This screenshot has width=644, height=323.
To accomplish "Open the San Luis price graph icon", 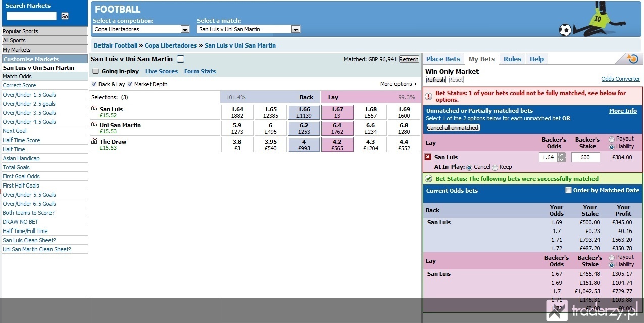I will (94, 109).
